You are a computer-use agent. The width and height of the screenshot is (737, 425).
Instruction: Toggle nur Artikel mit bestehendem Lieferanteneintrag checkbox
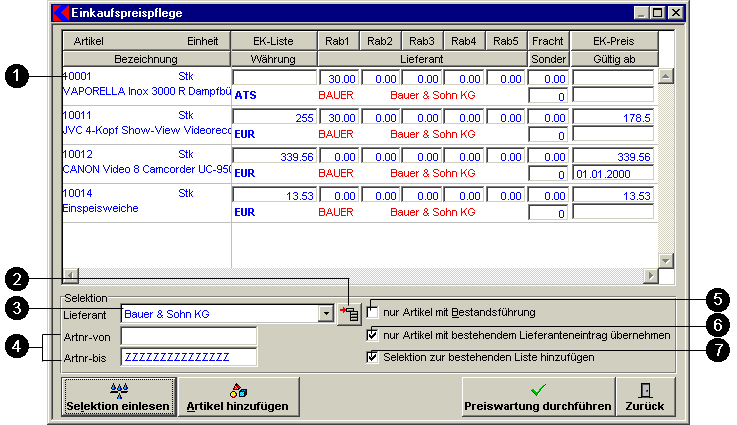(x=373, y=335)
